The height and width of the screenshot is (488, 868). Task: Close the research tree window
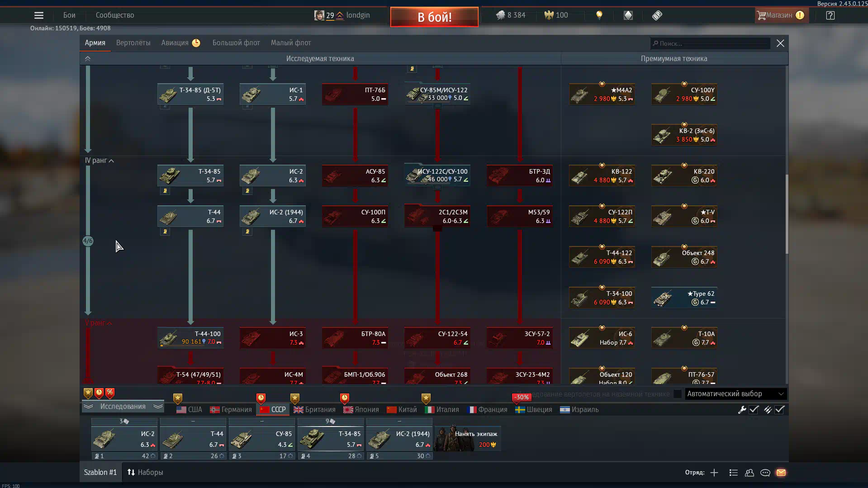(780, 43)
